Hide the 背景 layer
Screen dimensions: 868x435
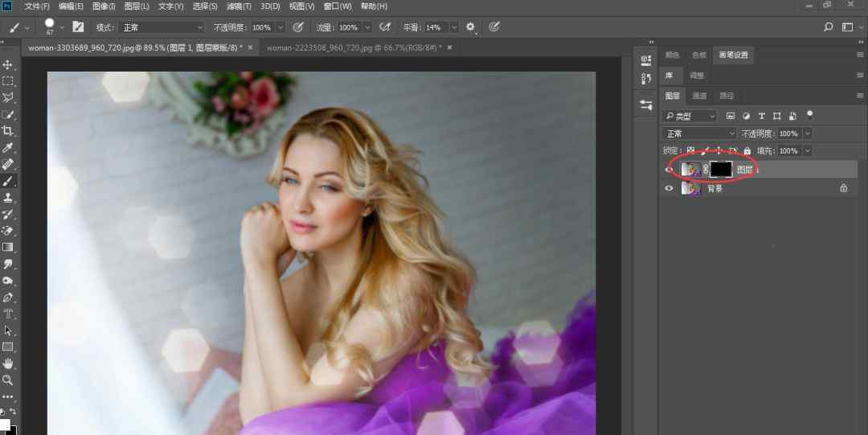(669, 188)
